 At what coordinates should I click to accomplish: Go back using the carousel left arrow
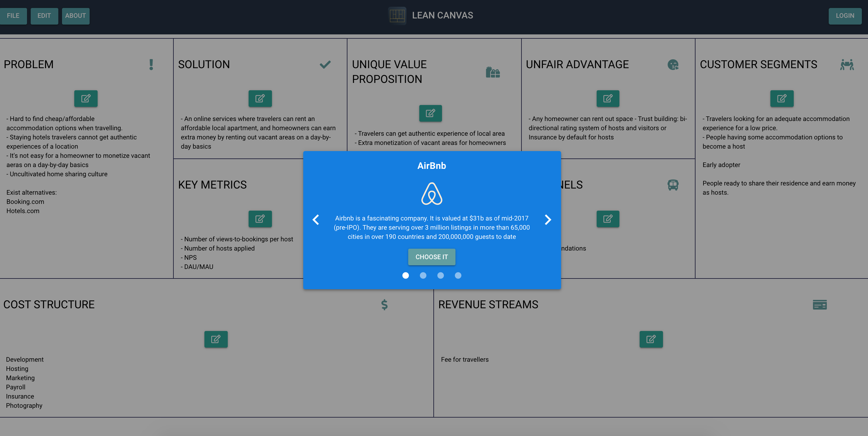(x=316, y=220)
